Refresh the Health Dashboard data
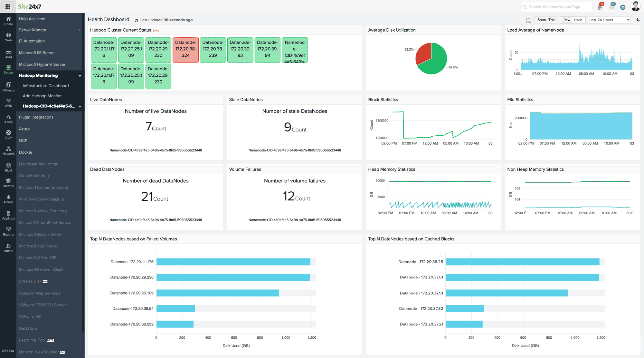Viewport: 644px width, 358px height. coord(137,20)
